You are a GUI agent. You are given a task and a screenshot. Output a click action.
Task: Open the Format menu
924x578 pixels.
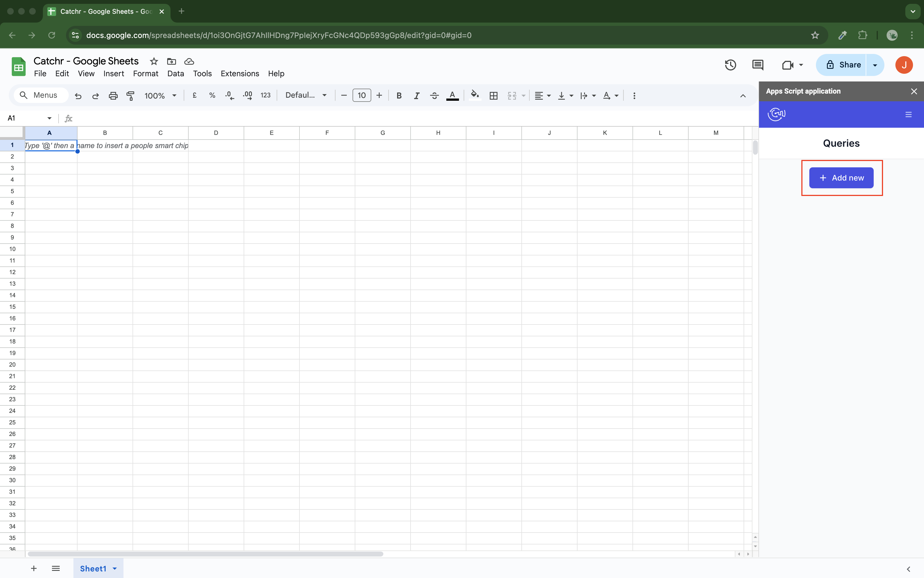[145, 73]
